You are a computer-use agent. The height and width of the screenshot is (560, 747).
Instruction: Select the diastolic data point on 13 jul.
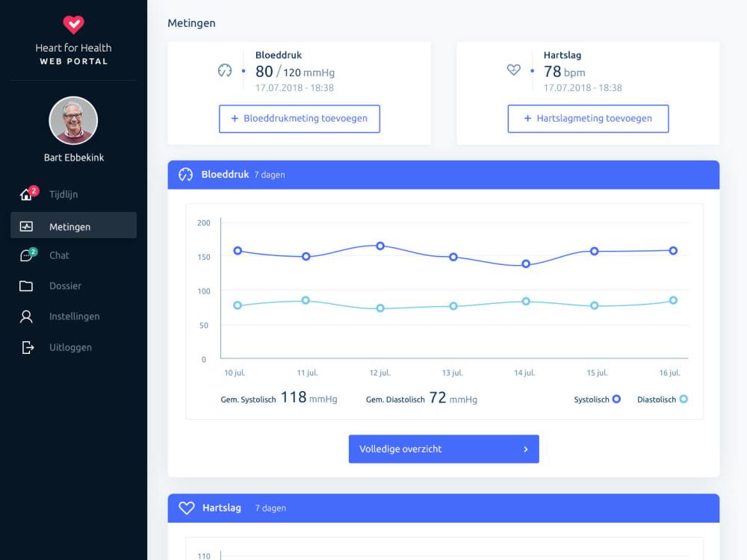point(453,306)
